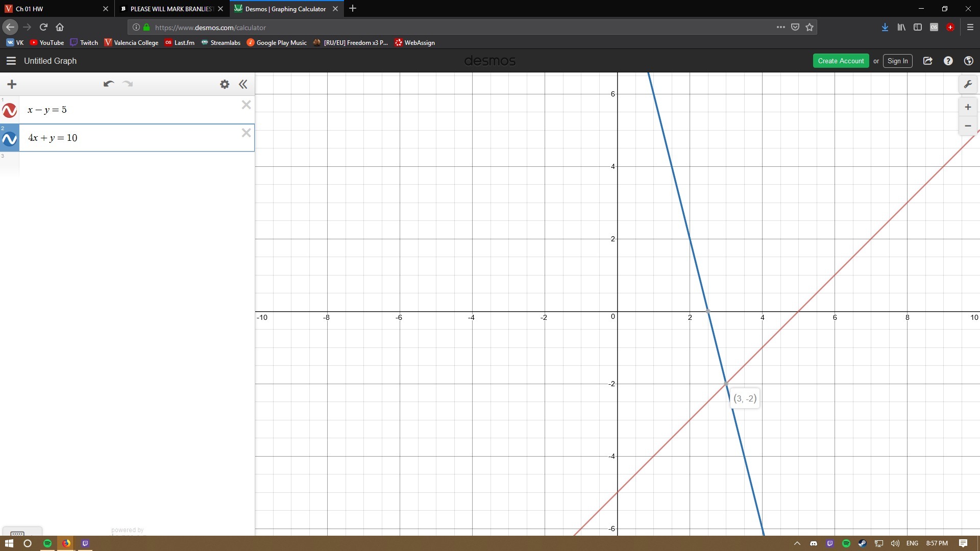Click the undo arrow
Image resolution: width=980 pixels, height=551 pixels.
click(108, 84)
